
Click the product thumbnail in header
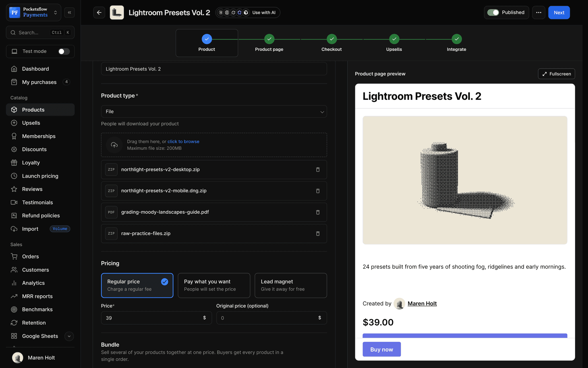pos(117,13)
